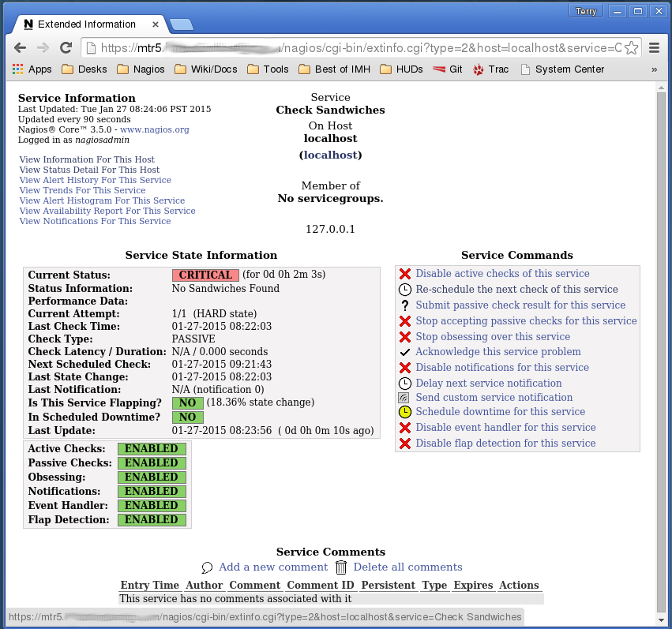
Task: Click the checkmark icon for Acknowledge service problem
Action: 405,352
